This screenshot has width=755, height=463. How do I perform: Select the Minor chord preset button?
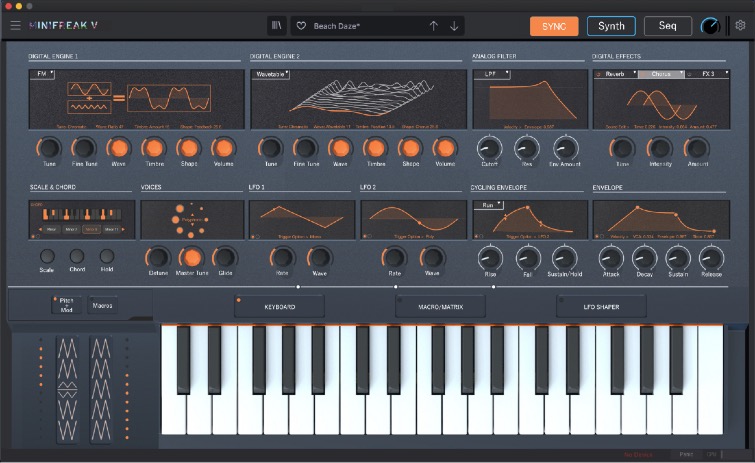tap(52, 230)
